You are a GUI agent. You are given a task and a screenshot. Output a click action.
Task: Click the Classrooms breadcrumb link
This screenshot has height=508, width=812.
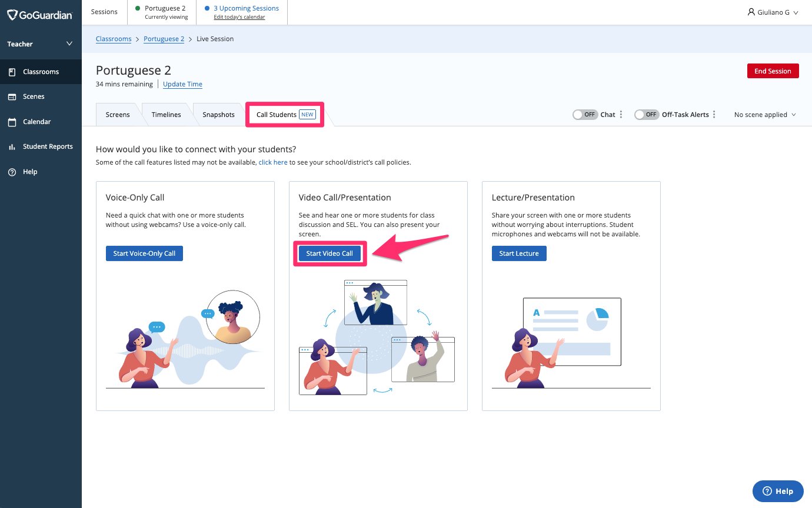coord(114,39)
